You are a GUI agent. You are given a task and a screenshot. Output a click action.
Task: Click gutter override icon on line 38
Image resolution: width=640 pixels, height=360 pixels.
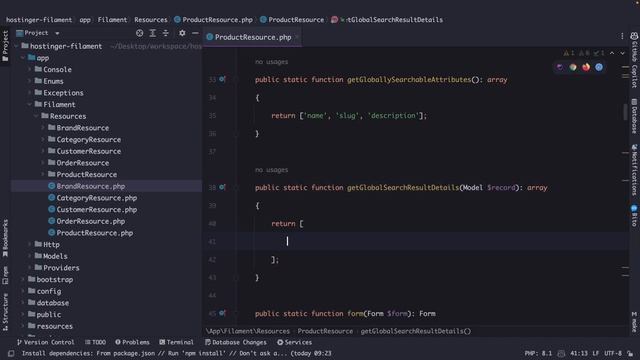[x=222, y=187]
